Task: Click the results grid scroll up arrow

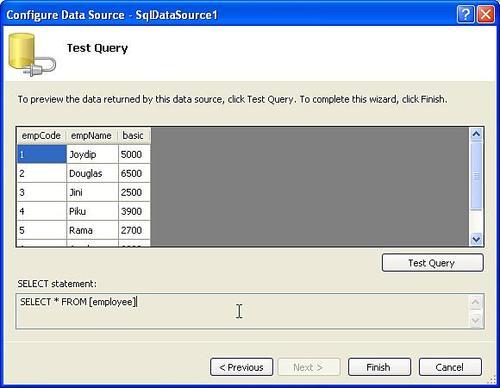Action: [x=476, y=134]
